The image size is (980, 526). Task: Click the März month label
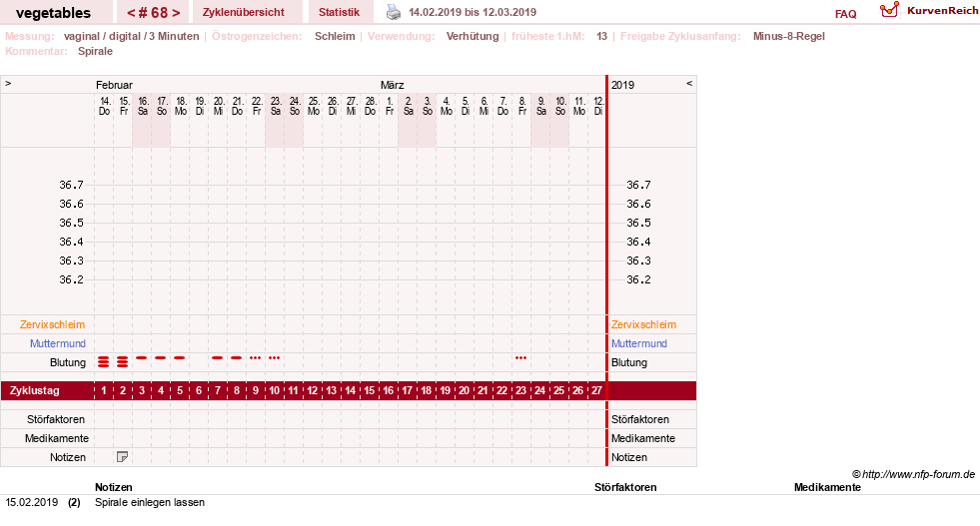click(x=392, y=85)
